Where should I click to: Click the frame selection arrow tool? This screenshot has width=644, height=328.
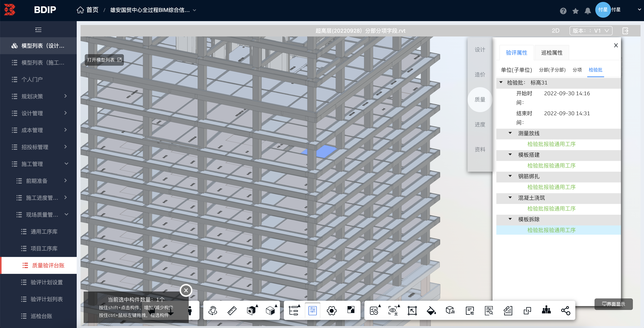pyautogui.click(x=412, y=311)
